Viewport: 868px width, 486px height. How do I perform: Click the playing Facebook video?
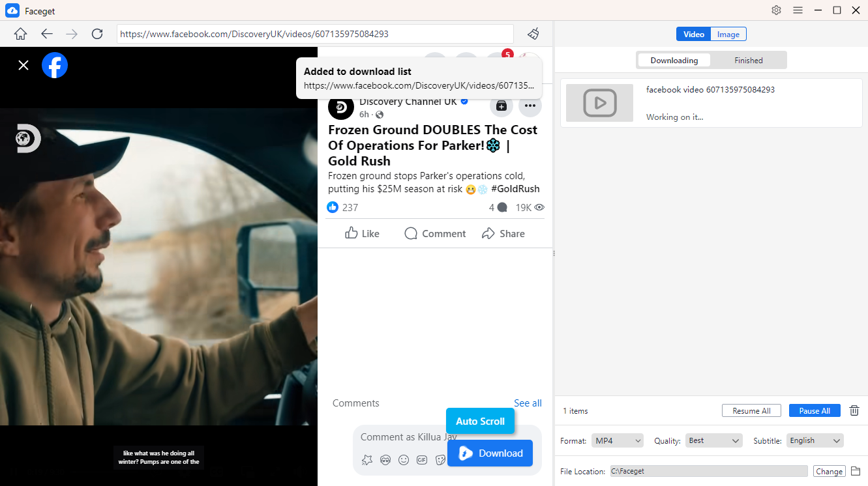pos(158,266)
